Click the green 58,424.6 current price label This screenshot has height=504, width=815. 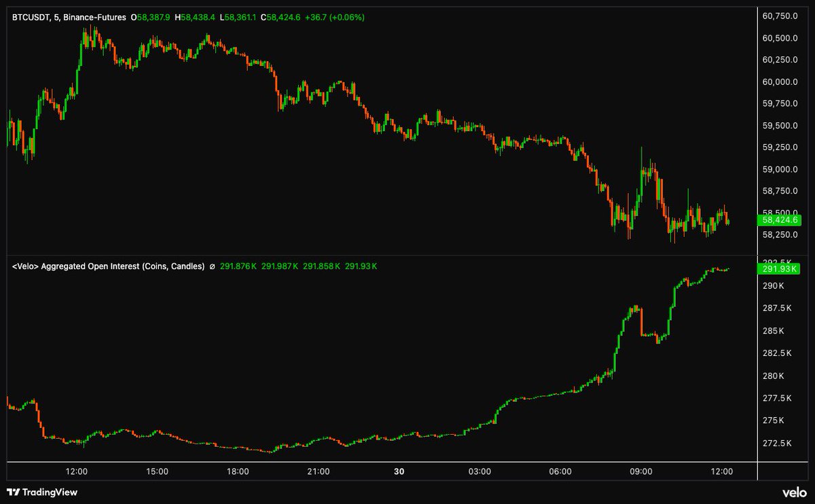(780, 220)
